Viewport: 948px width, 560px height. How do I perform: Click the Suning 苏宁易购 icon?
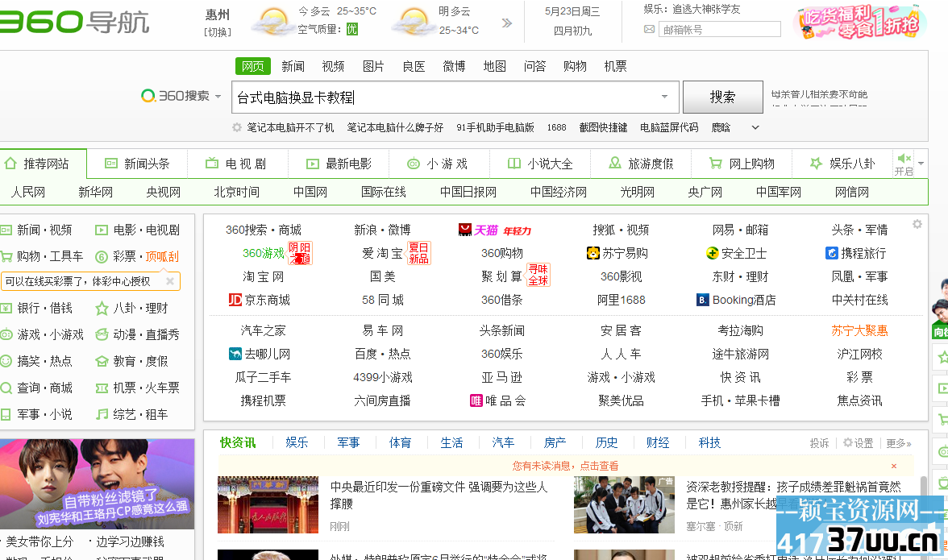click(x=593, y=253)
